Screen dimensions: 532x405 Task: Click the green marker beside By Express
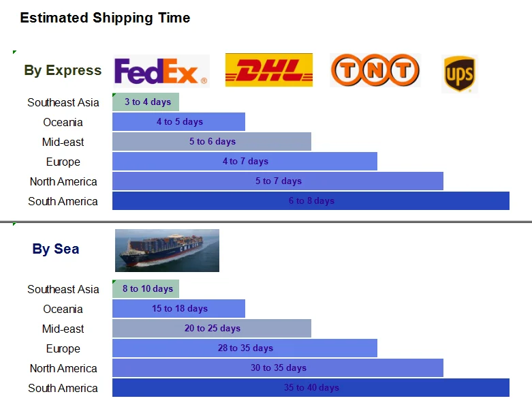tap(14, 52)
